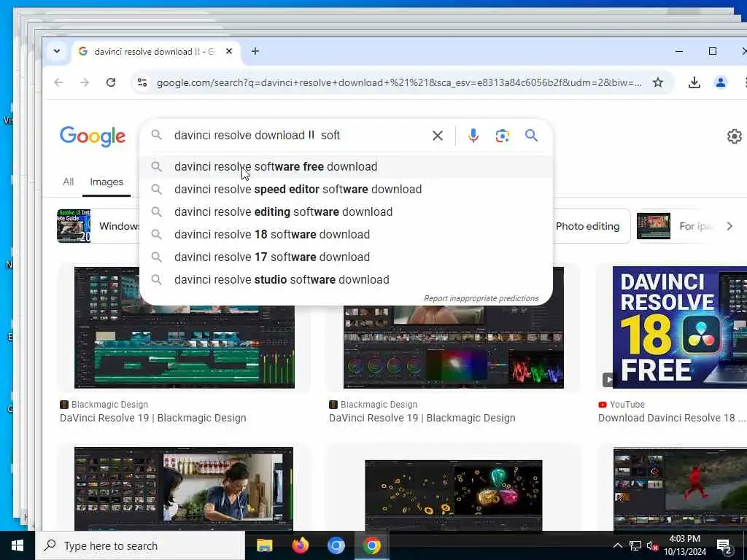Open Google quick settings gear

coord(734,136)
